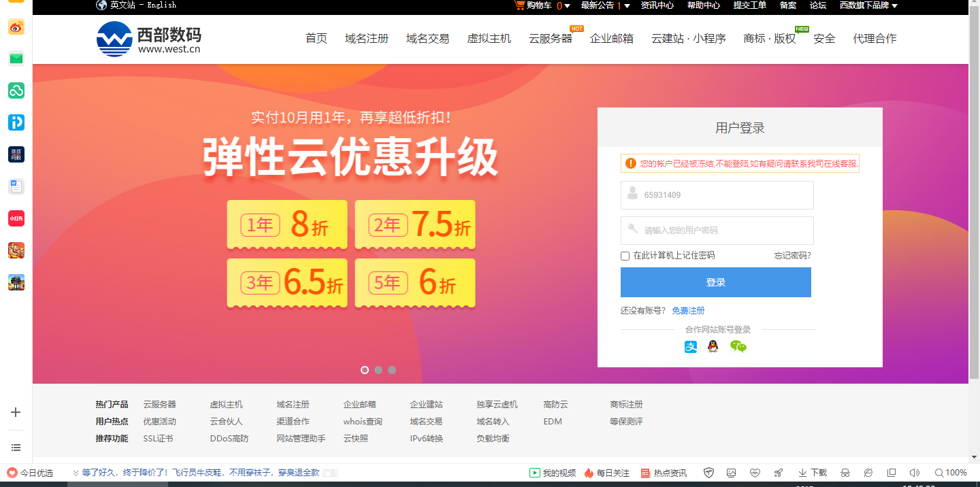Screen dimensions: 980x487
Task: Log in with the QQ penguin icon
Action: point(713,347)
